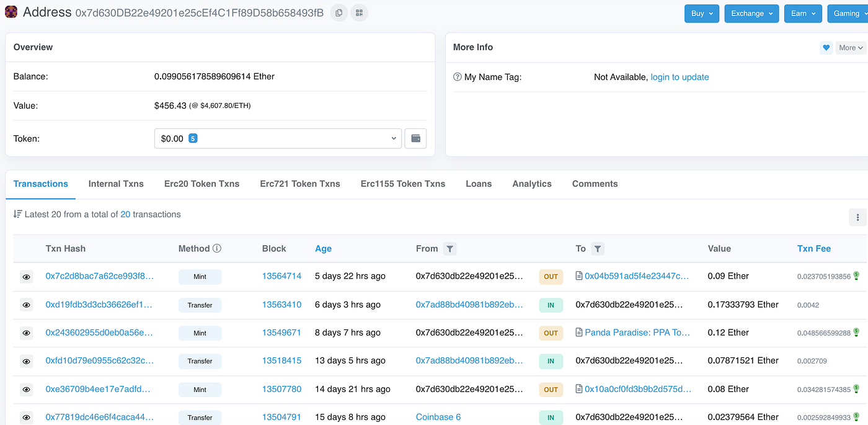Click the gas lightbulb for fee 0.034281574385
The height and width of the screenshot is (425, 868).
click(x=856, y=389)
